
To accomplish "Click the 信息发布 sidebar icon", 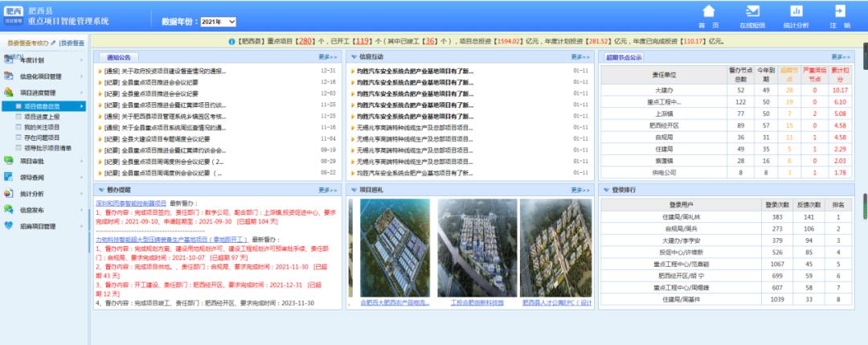I will (9, 210).
